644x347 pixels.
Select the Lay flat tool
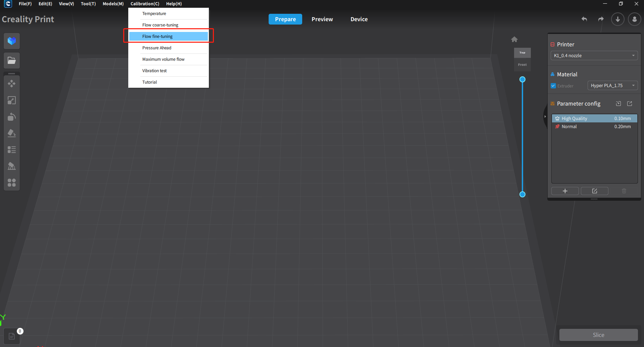coord(12,133)
